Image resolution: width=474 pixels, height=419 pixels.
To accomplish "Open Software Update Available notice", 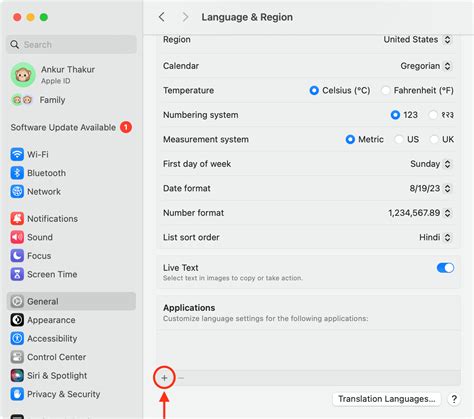I will click(71, 127).
